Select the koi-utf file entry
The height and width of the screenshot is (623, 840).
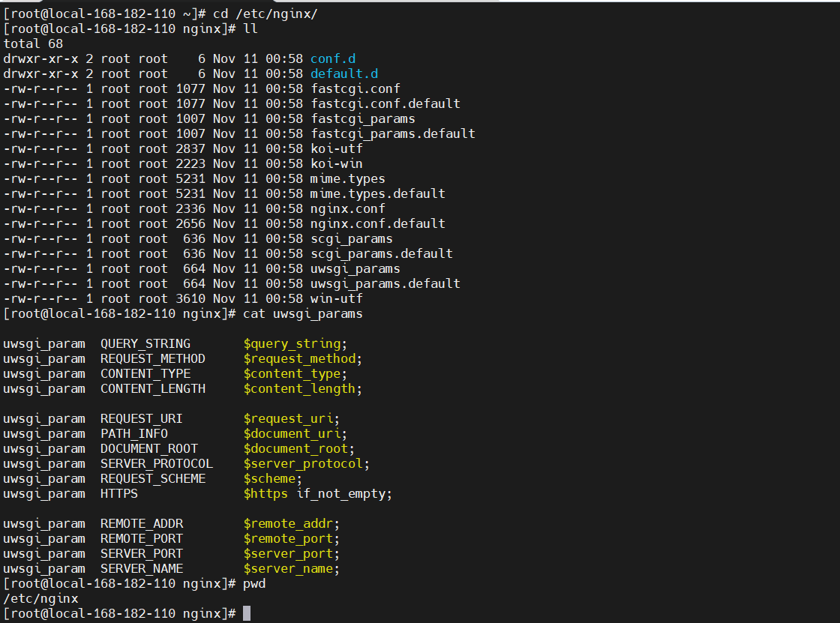[337, 149]
